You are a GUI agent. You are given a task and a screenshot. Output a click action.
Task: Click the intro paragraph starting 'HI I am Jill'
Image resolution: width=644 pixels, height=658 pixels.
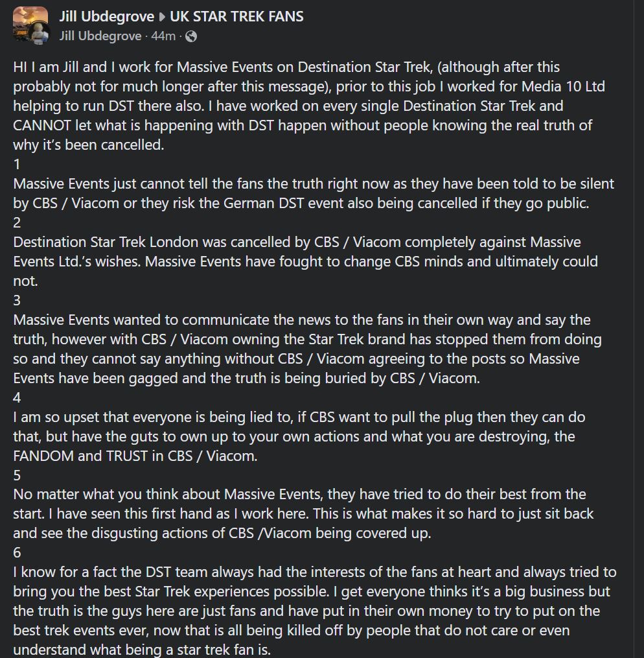[x=309, y=106]
